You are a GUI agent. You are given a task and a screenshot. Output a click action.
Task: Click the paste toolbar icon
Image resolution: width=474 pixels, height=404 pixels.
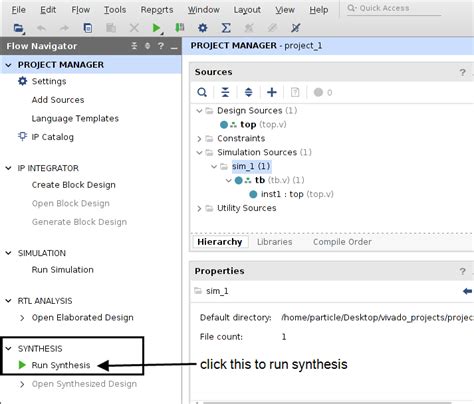click(111, 28)
